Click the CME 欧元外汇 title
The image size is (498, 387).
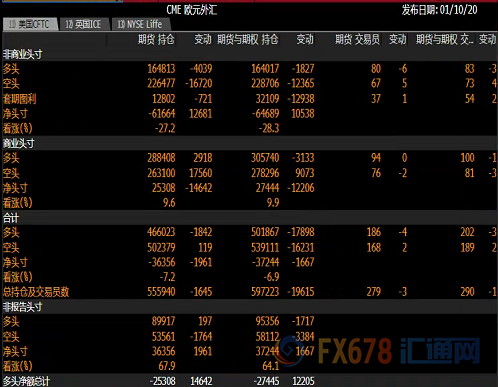(x=192, y=10)
